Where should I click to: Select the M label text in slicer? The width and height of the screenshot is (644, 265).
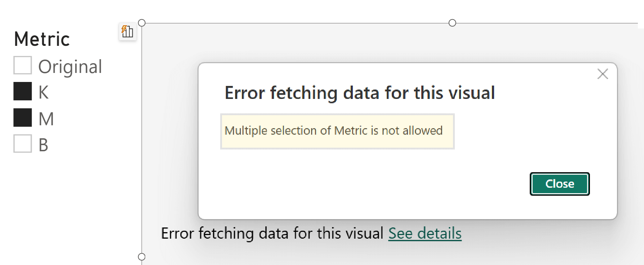pyautogui.click(x=46, y=119)
